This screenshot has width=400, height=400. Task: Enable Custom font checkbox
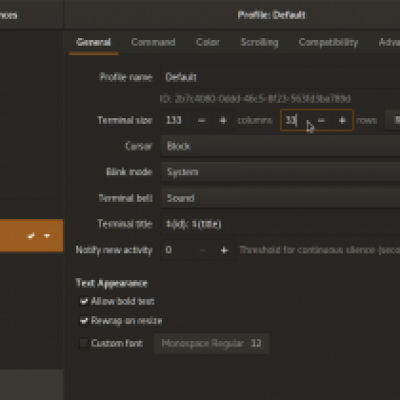tap(83, 343)
